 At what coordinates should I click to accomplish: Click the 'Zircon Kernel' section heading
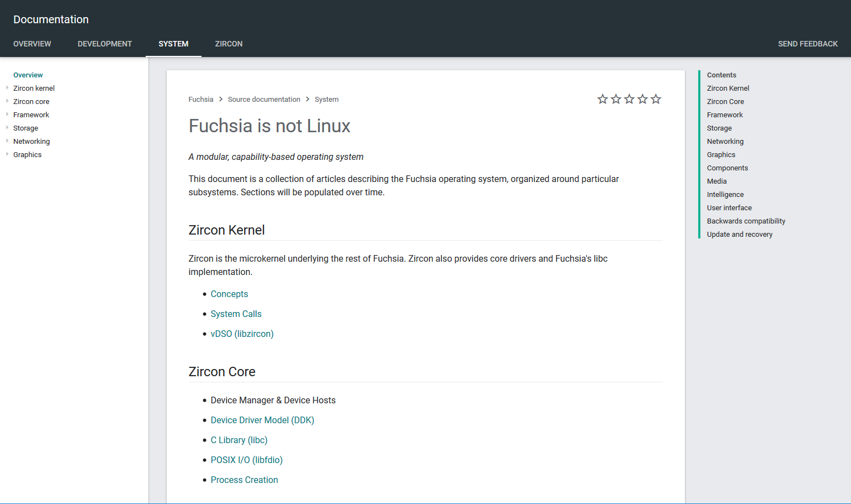tap(226, 230)
